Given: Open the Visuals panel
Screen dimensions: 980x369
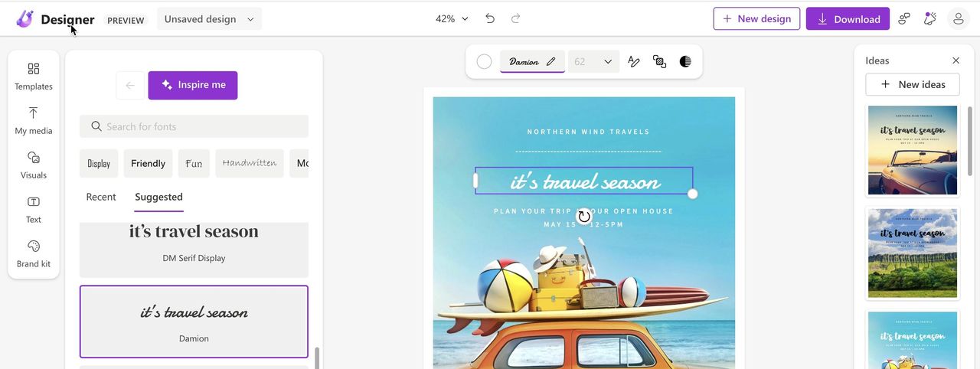Looking at the screenshot, I should point(34,165).
